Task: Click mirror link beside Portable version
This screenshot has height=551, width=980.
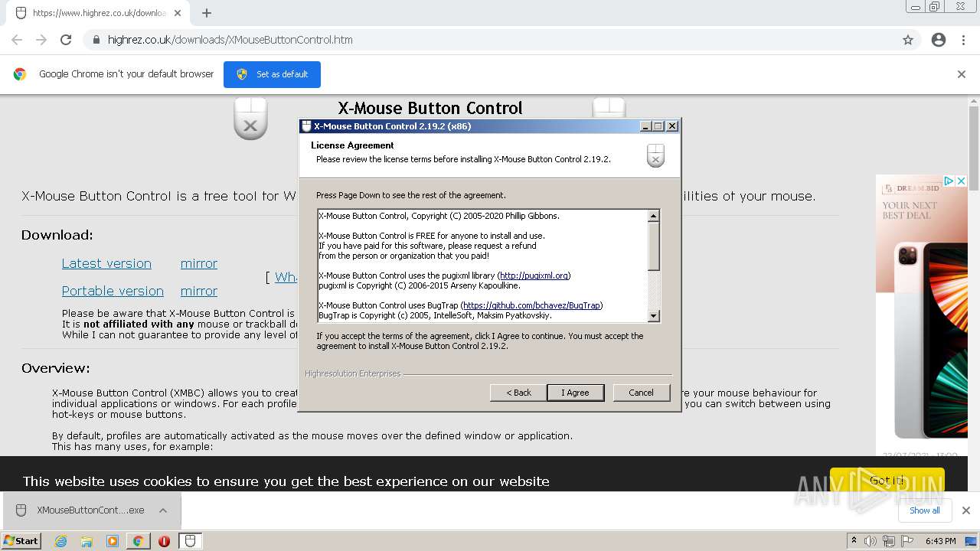Action: point(199,291)
